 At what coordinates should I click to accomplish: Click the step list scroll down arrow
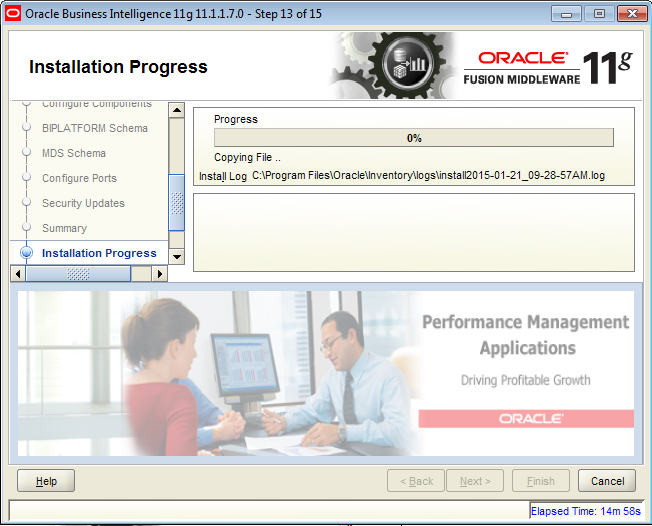177,256
